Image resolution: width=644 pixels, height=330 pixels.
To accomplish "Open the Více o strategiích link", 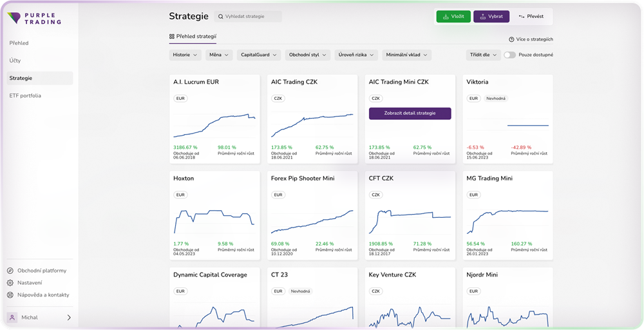I will pyautogui.click(x=531, y=39).
